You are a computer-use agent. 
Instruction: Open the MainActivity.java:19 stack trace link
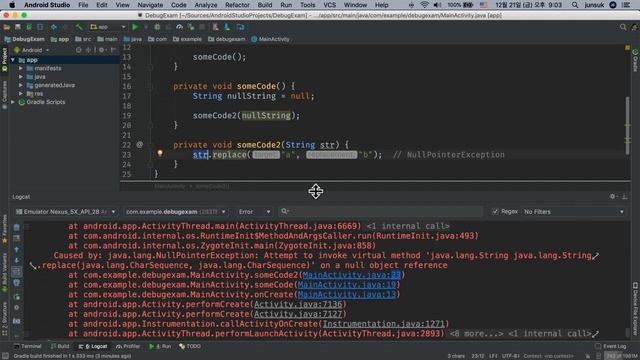point(347,285)
